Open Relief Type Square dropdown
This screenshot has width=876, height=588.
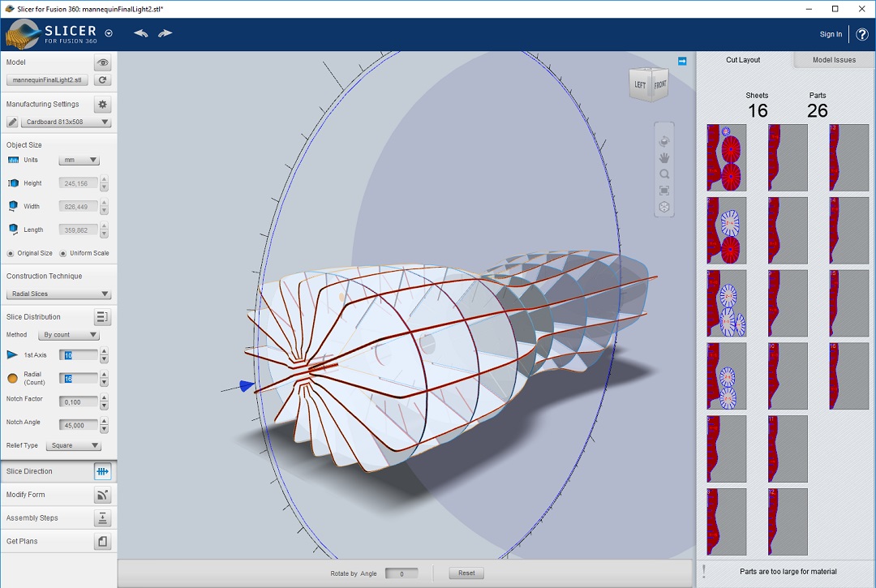73,445
